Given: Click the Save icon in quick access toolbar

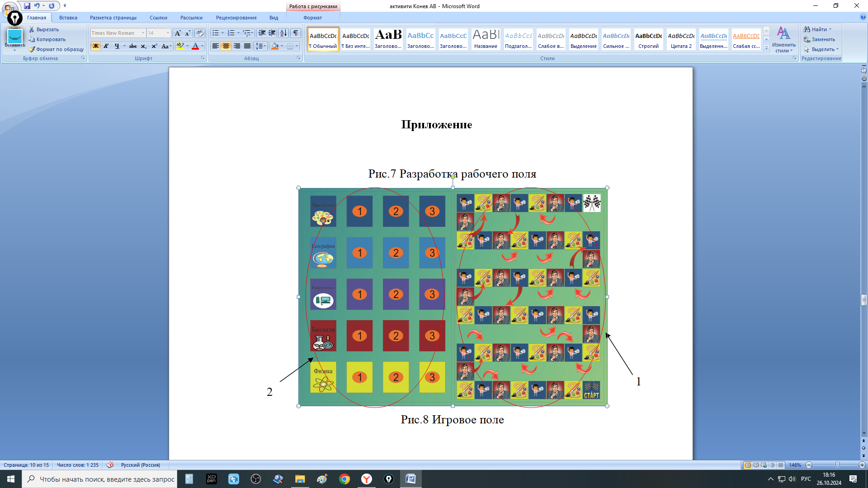Looking at the screenshot, I should pyautogui.click(x=27, y=6).
